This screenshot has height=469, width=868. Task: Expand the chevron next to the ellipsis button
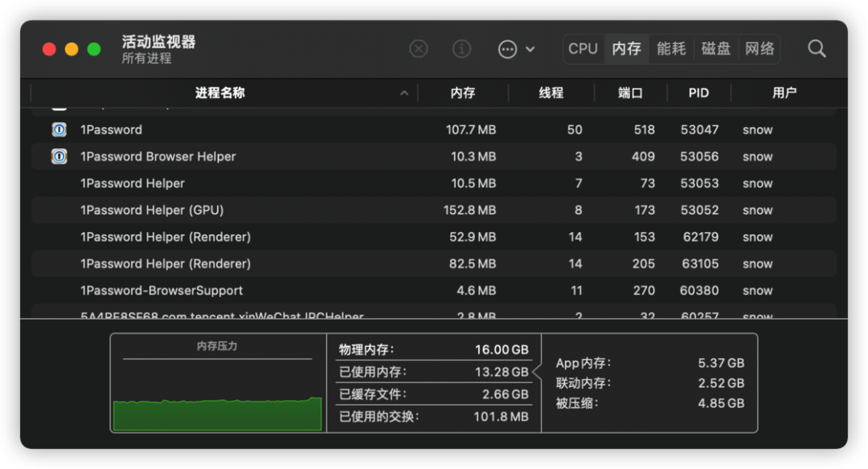tap(530, 49)
